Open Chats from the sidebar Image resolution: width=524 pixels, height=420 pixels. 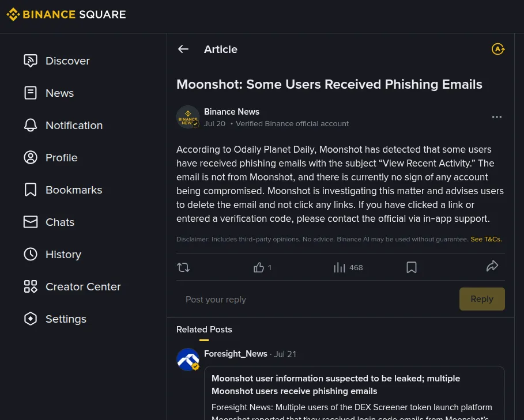[49, 222]
